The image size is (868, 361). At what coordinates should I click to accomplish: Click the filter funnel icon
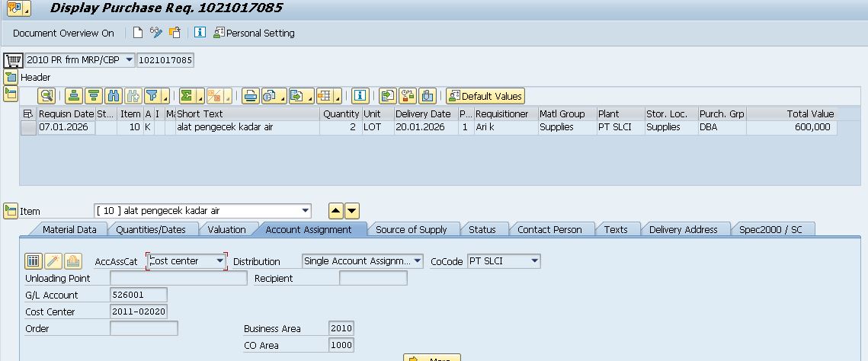[152, 96]
